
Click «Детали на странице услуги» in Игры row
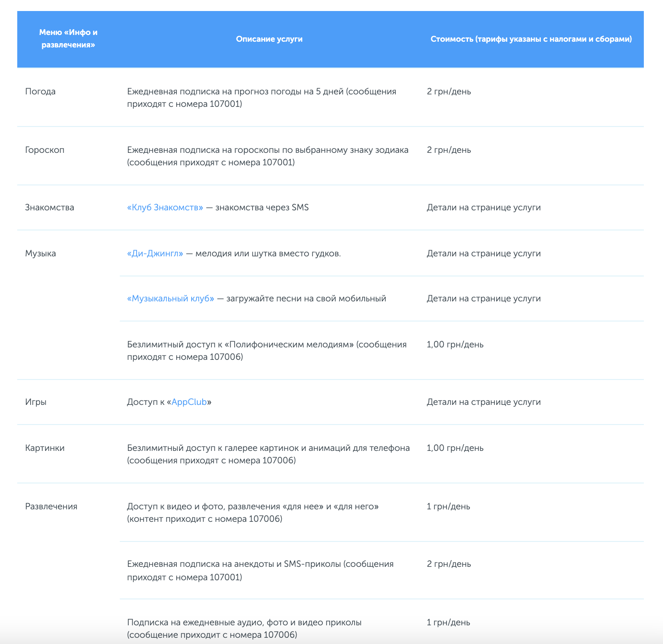point(483,402)
